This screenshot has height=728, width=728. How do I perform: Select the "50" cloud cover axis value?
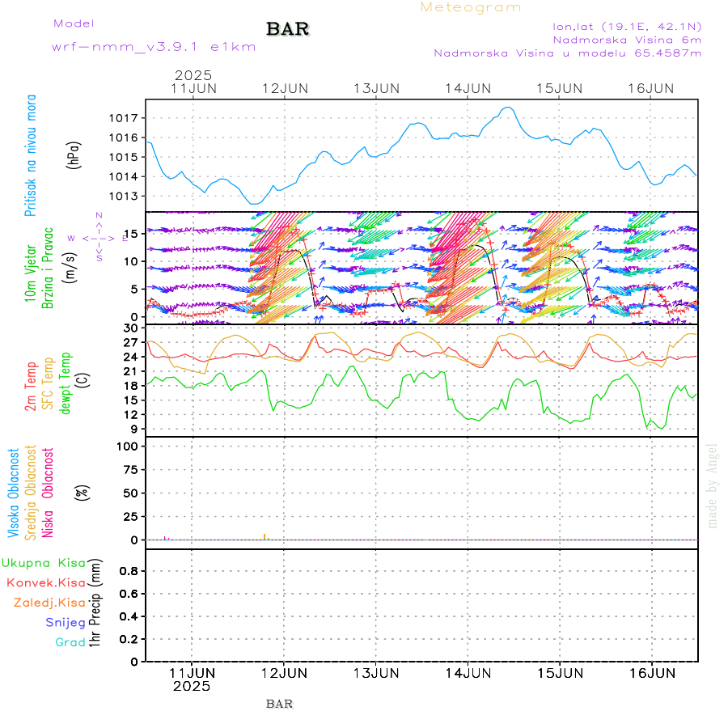click(131, 493)
